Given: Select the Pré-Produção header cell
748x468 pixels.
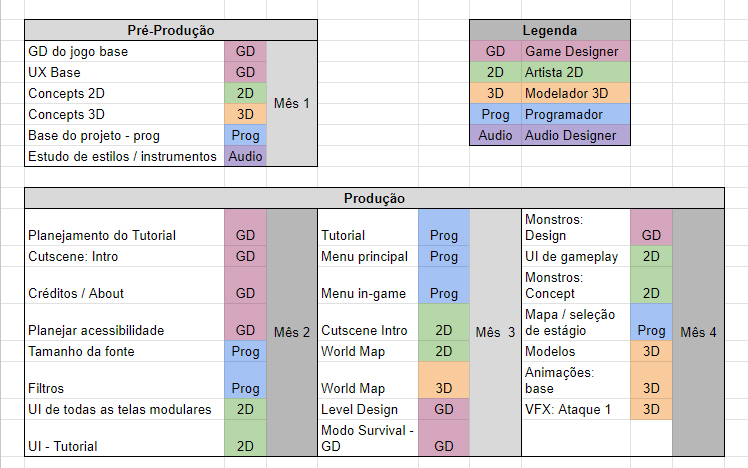Looking at the screenshot, I should pyautogui.click(x=172, y=31).
